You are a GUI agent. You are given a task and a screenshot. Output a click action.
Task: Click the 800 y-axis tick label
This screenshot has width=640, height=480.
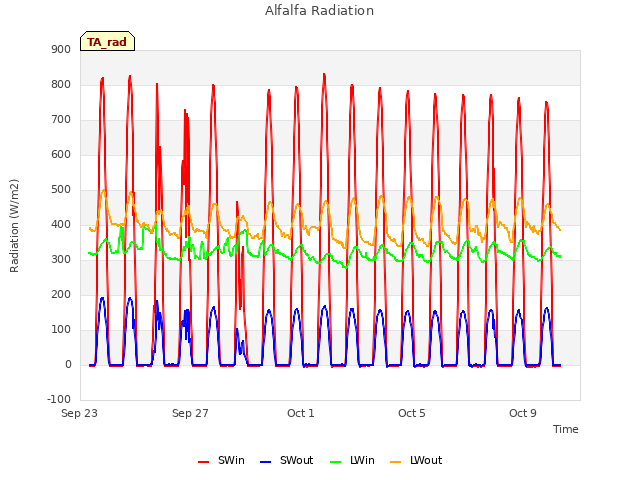point(61,84)
